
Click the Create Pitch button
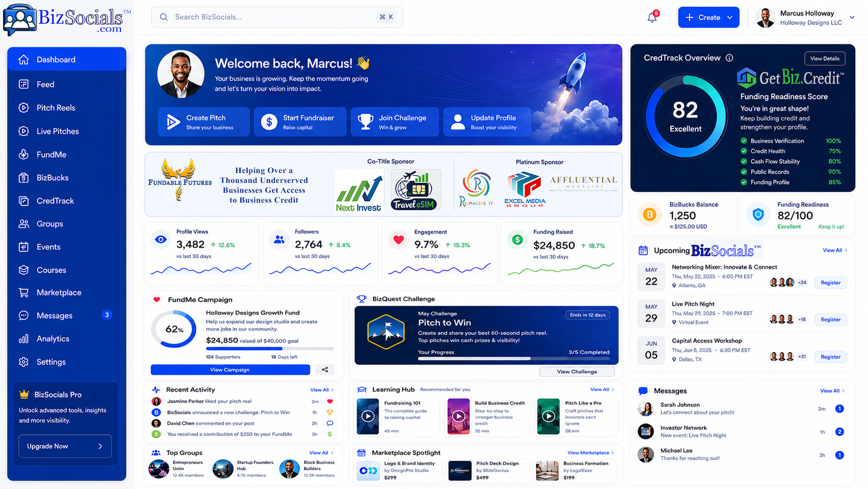coord(204,122)
